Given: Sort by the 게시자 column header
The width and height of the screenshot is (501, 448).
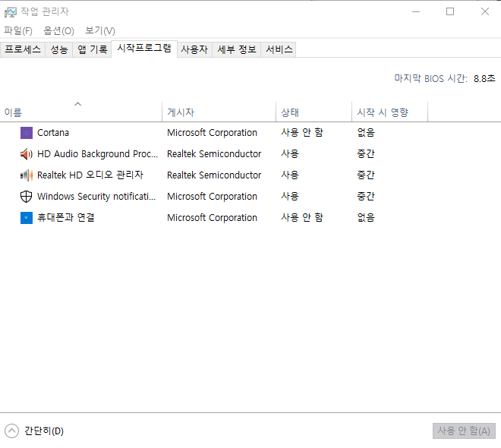Looking at the screenshot, I should tap(219, 112).
